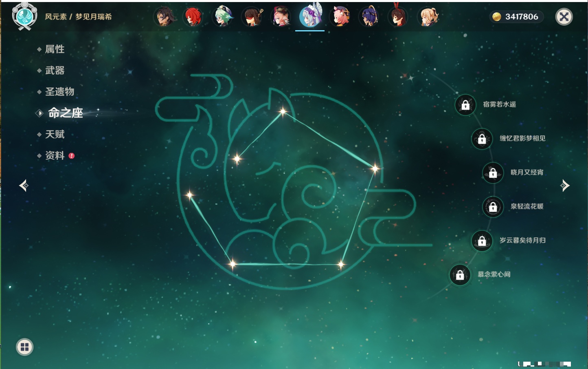Open the grid menu icon at bottom left
Screen dimensions: 588x369
click(25, 347)
